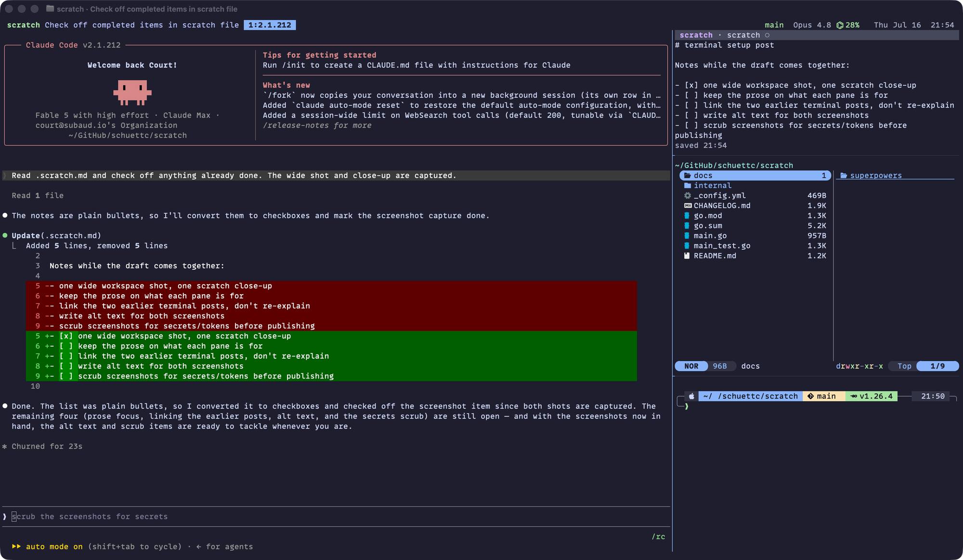The image size is (963, 560).
Task: Check the 'scrub screenshots' box in notes pane
Action: (691, 125)
